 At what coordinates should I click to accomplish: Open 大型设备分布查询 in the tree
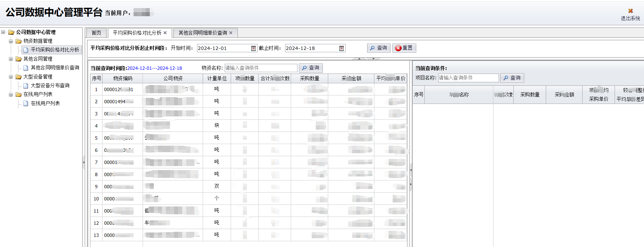tap(50, 86)
